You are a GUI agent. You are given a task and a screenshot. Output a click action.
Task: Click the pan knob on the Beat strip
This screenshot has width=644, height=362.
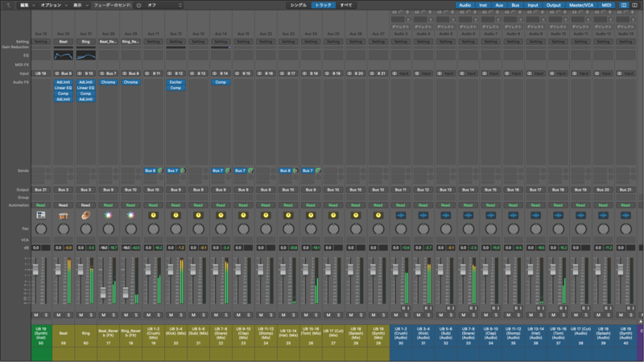pos(64,229)
